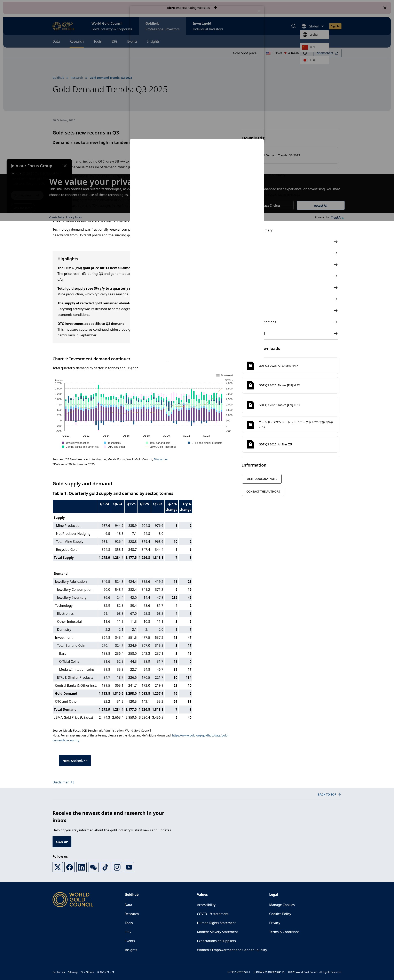
Task: Open the Events menu in top navigation
Action: click(x=132, y=41)
